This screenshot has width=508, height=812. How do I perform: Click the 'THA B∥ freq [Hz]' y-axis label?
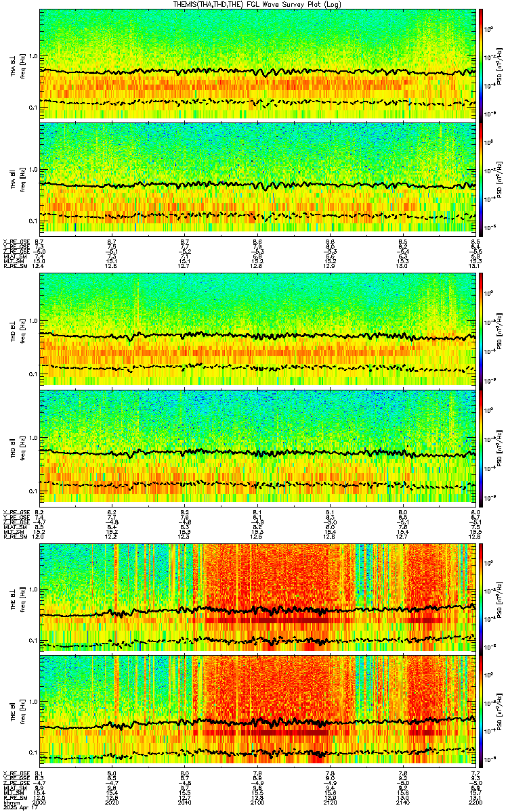17,179
